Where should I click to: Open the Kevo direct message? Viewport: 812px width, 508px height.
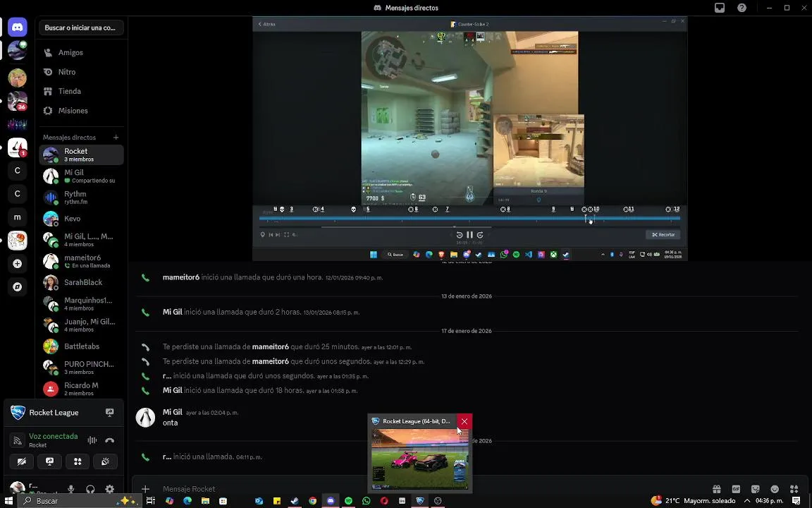click(x=81, y=219)
